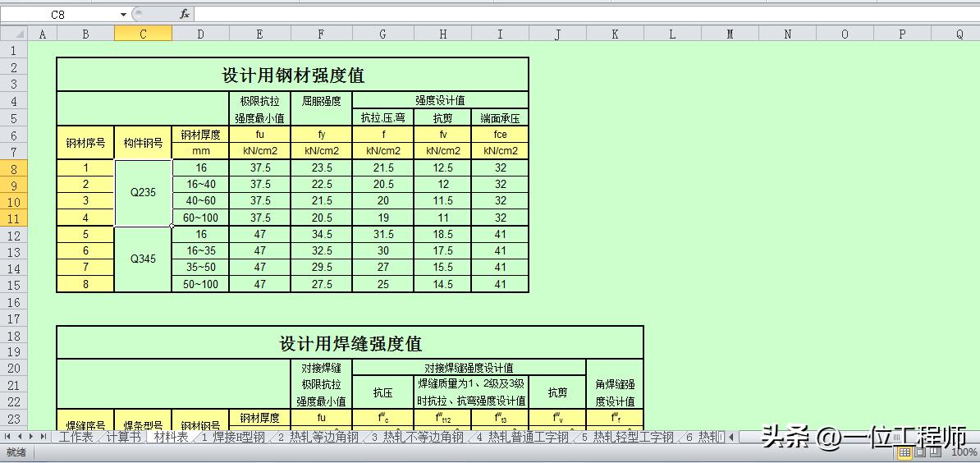Select column C header
The width and height of the screenshot is (980, 463).
click(x=143, y=34)
